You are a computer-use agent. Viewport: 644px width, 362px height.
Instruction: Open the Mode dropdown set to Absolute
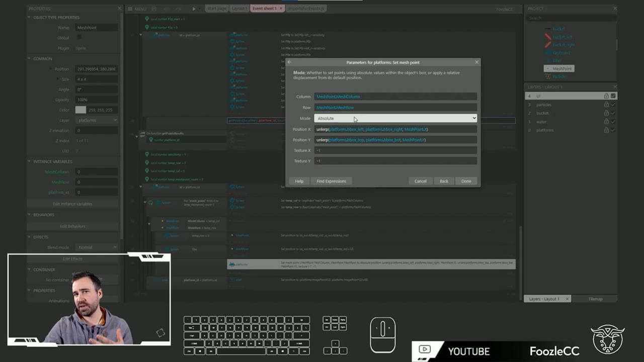pyautogui.click(x=395, y=118)
